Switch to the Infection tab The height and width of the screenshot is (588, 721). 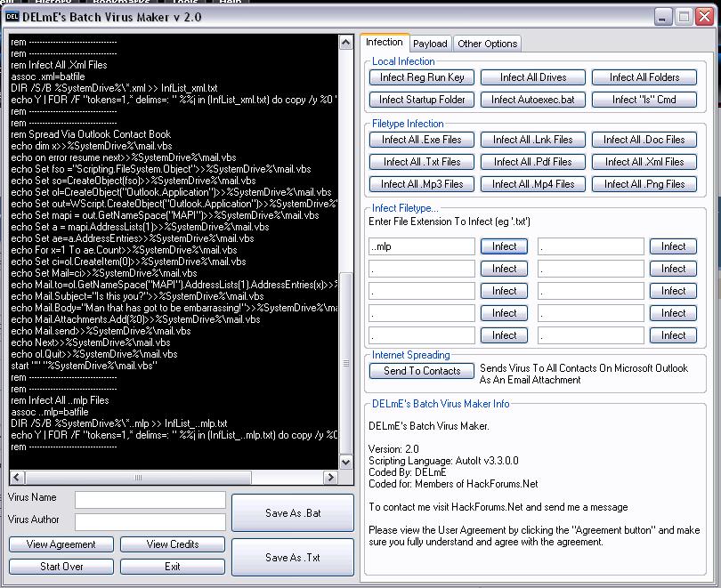coord(385,43)
